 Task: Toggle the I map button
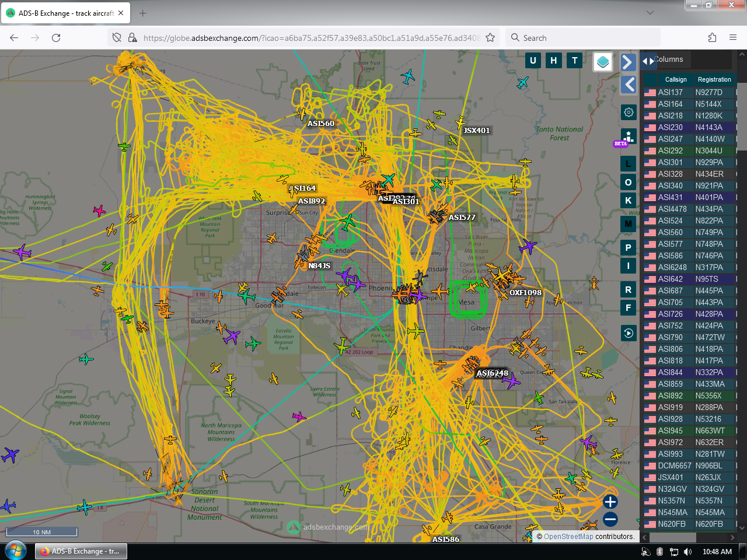(629, 265)
